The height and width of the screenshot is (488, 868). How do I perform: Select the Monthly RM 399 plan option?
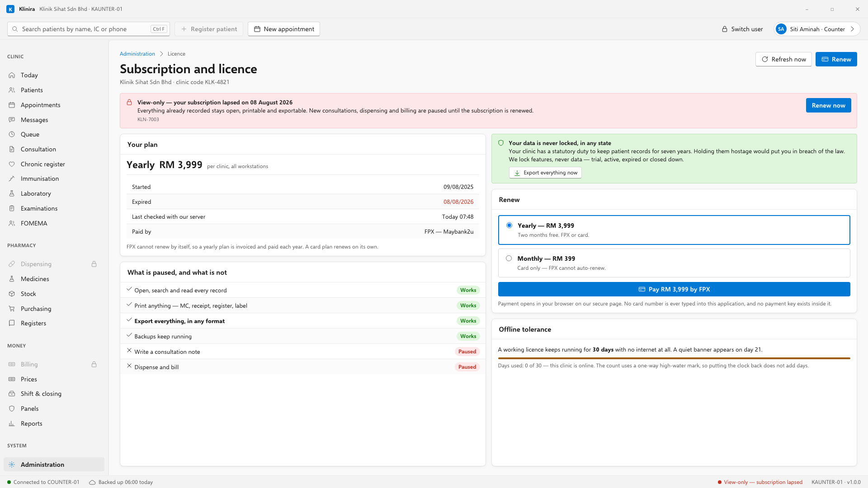click(674, 263)
